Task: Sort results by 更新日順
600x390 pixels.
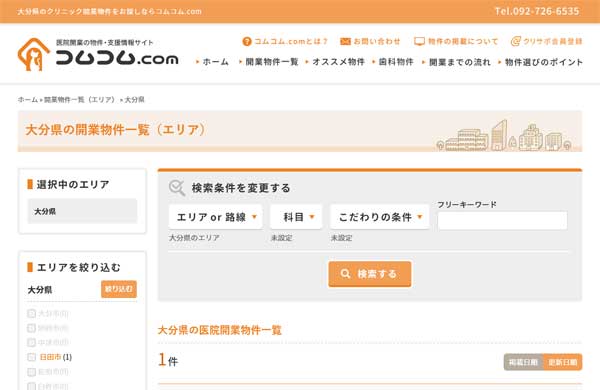Action: 563,362
